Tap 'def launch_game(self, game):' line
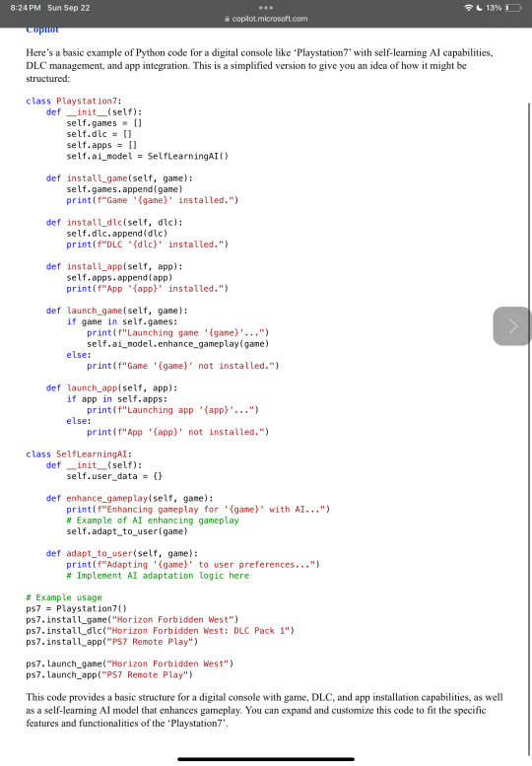Image resolution: width=532 pixels, height=766 pixels. pos(116,311)
